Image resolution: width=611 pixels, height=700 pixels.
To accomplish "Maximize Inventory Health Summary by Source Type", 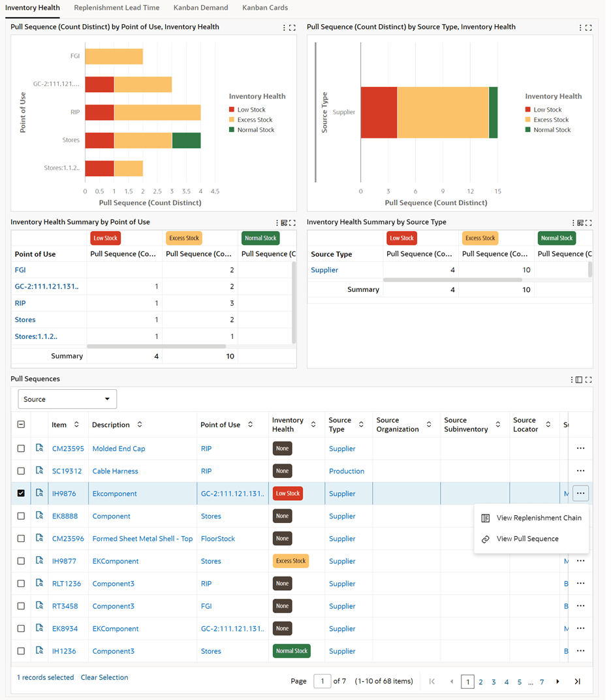I will pos(589,223).
